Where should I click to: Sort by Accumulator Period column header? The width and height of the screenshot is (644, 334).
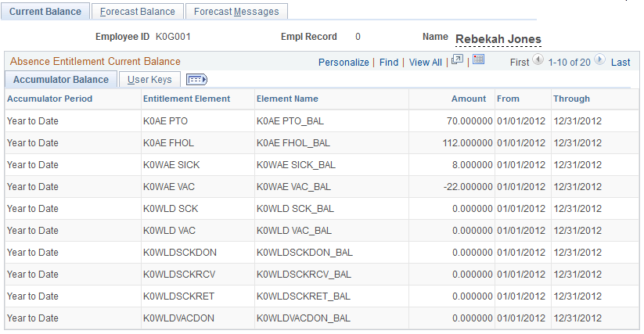[x=50, y=99]
